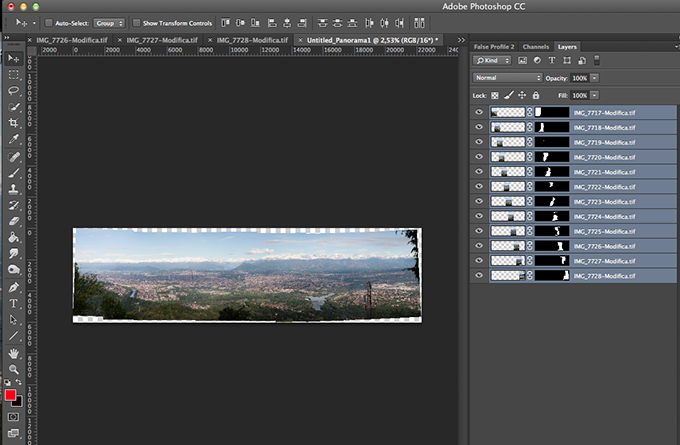Enable the Auto-Select checkbox
This screenshot has height=445, width=680.
pyautogui.click(x=49, y=22)
